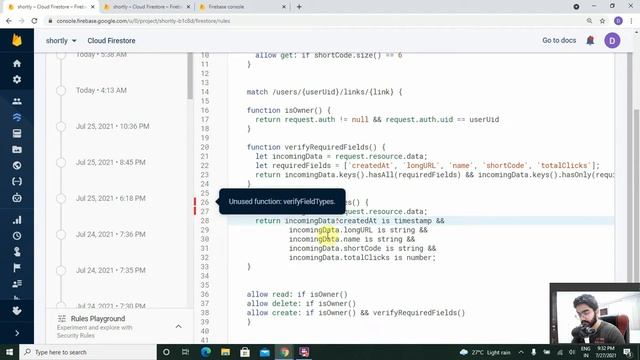This screenshot has height=360, width=640.
Task: Click the 'let requiredFields' code line
Action: click(x=428, y=165)
